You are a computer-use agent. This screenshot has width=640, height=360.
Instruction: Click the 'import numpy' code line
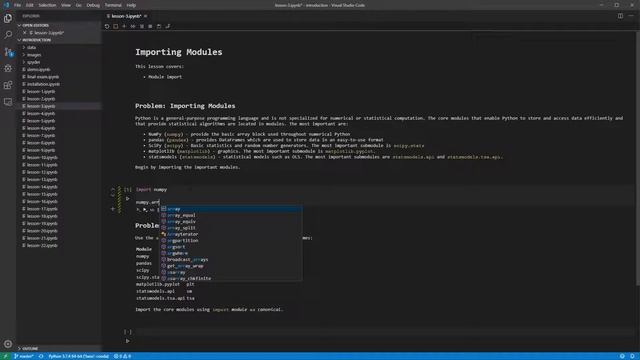151,189
